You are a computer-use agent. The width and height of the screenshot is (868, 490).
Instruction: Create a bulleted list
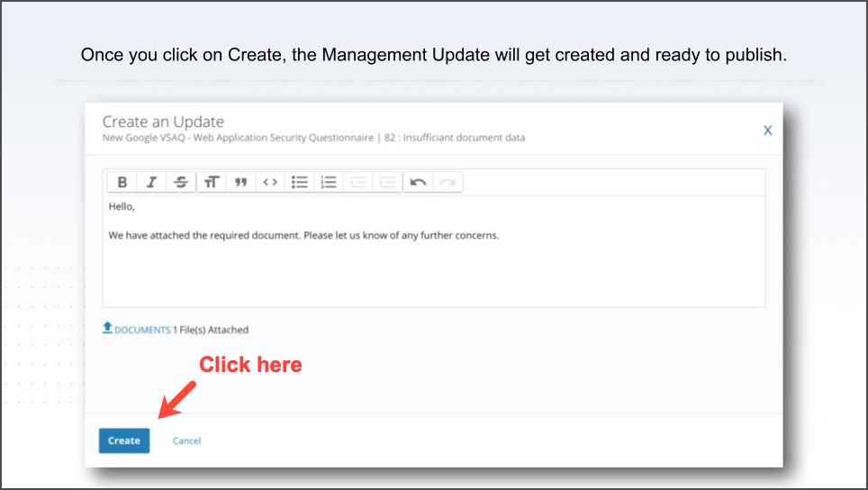point(300,182)
